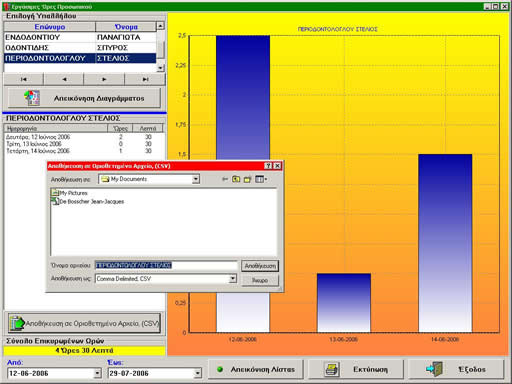This screenshot has width=512, height=384.
Task: Jump to last employee record
Action: [x=145, y=79]
